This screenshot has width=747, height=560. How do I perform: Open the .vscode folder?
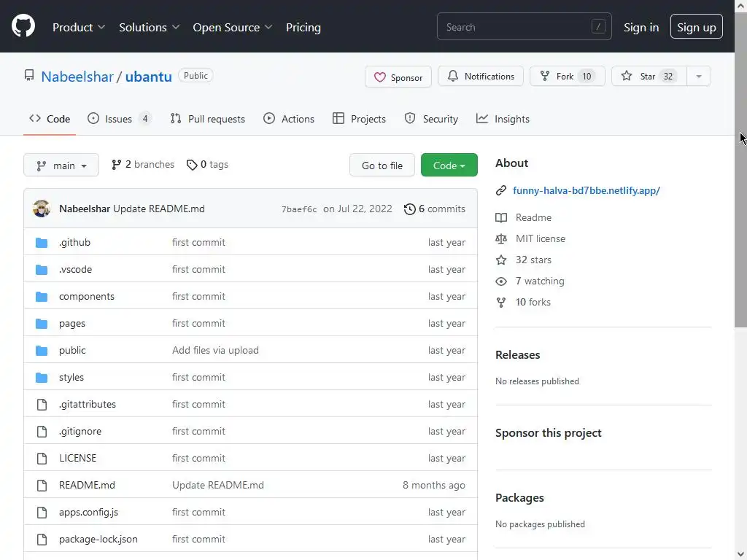point(75,270)
